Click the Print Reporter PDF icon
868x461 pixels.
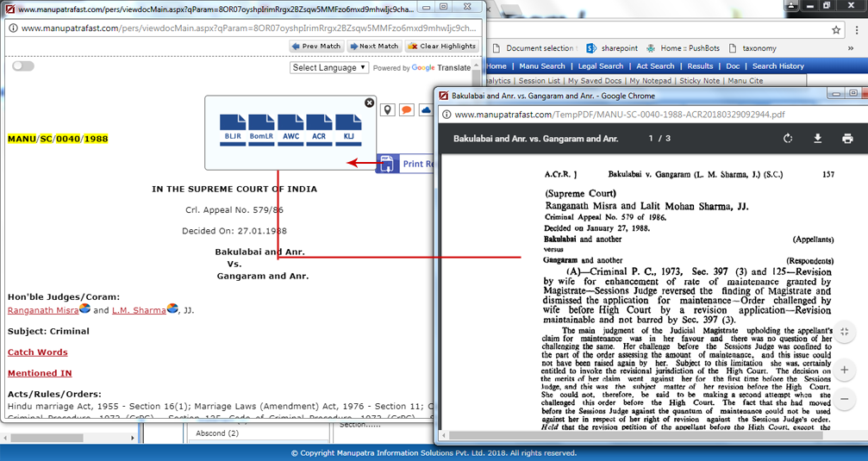(x=386, y=164)
